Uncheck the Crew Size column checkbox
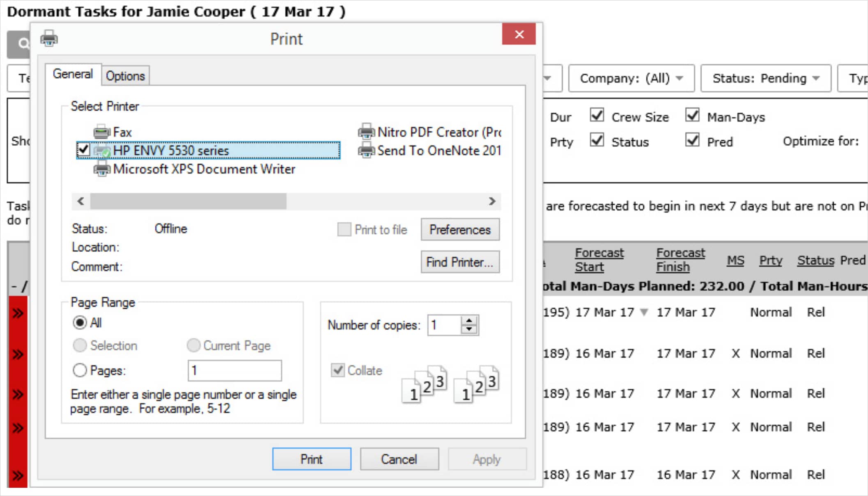 [x=597, y=115]
